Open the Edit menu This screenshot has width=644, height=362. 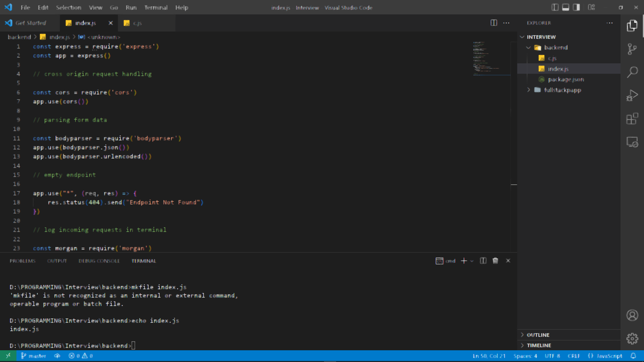click(x=43, y=7)
